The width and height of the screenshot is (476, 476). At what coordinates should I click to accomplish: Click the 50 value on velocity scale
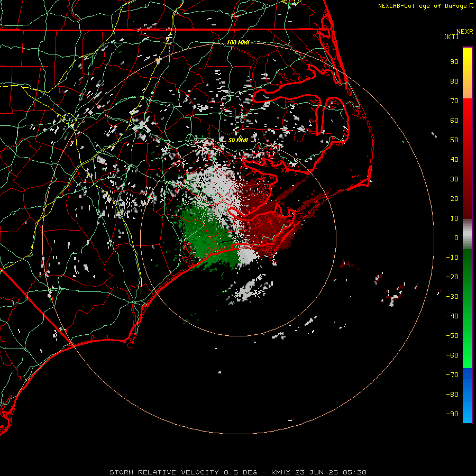[x=454, y=140]
